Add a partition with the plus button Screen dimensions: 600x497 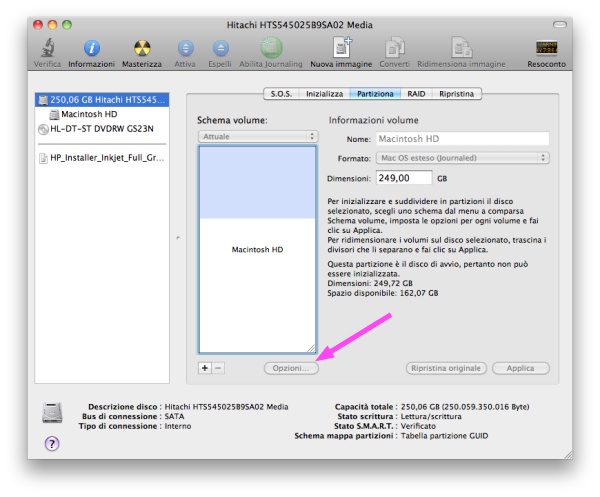tap(205, 368)
